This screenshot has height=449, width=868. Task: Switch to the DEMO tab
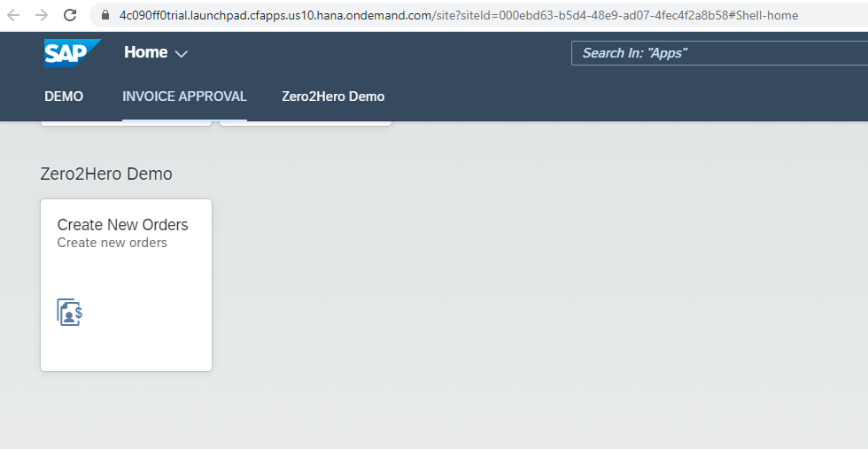[x=64, y=97]
